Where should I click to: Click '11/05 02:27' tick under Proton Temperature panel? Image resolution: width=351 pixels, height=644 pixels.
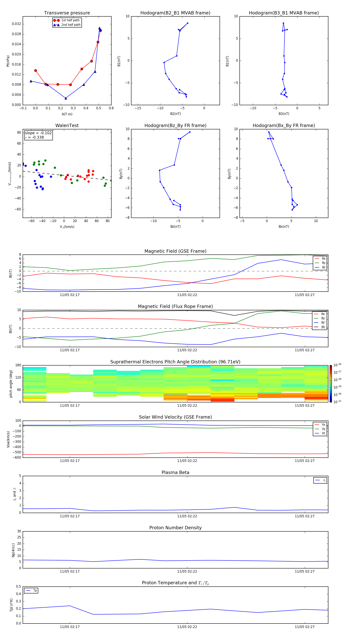[305, 627]
